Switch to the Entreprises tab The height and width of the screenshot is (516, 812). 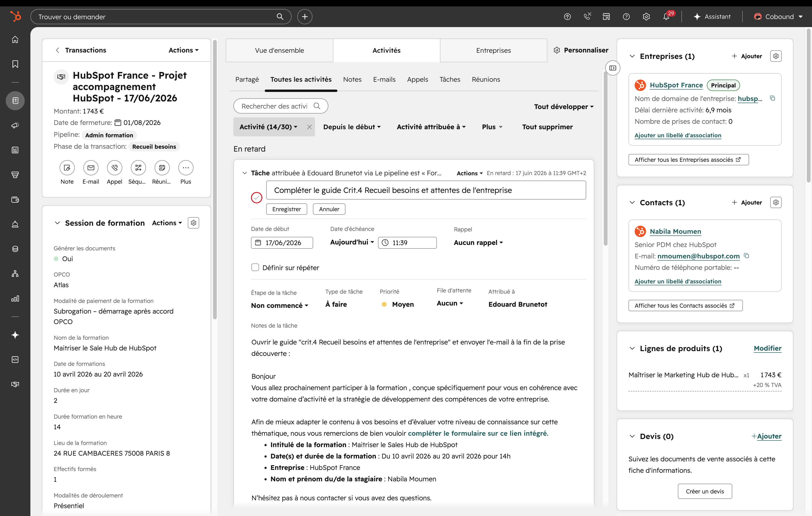493,50
